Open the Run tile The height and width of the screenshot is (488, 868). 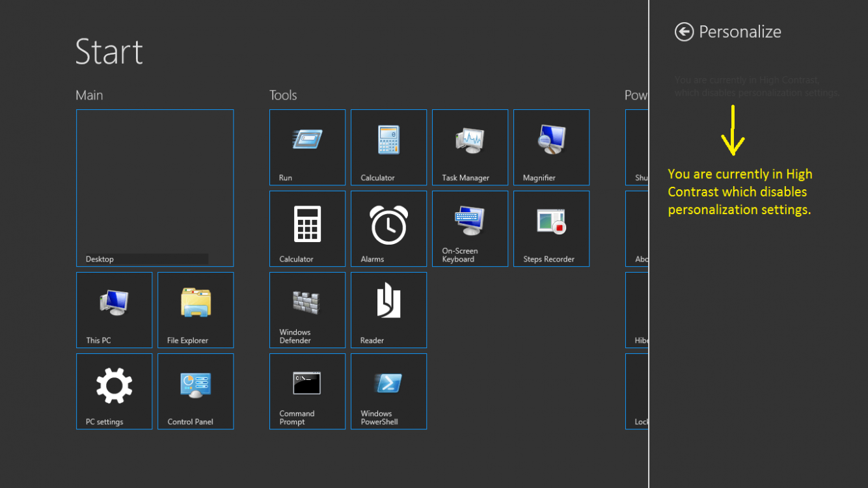(x=307, y=148)
